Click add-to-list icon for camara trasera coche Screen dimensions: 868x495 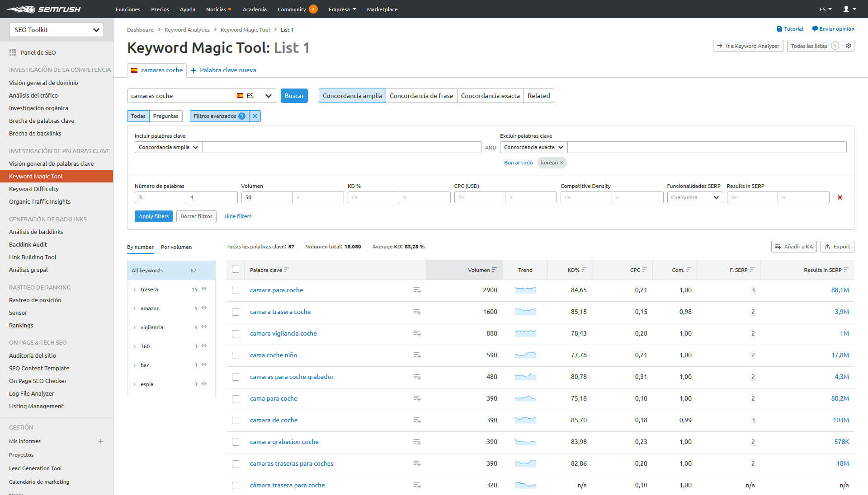(417, 312)
